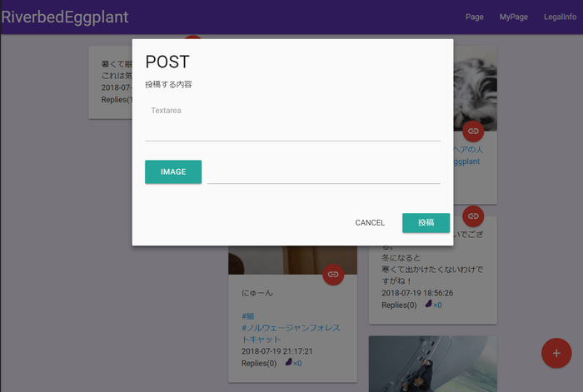Viewport: 583px width, 392px height.
Task: Open the Page nav item
Action: pyautogui.click(x=475, y=17)
